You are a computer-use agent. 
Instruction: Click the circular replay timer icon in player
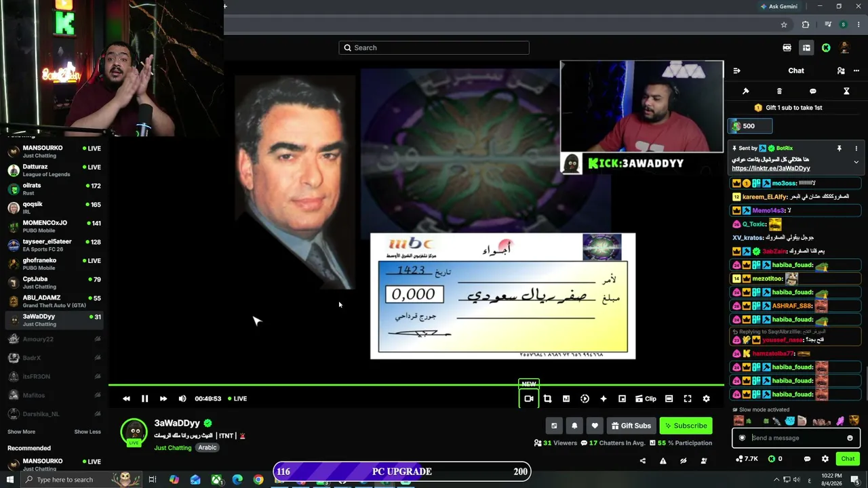[585, 399]
